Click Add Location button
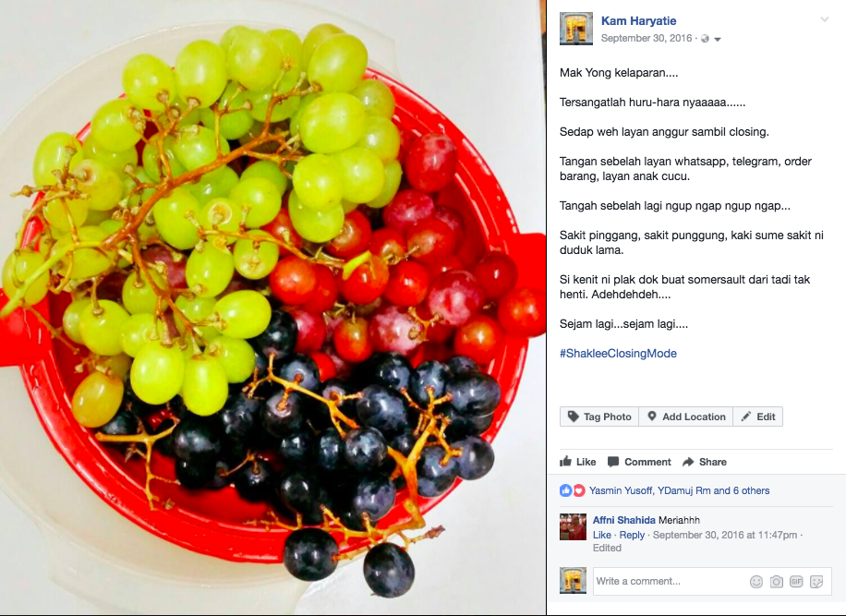This screenshot has height=616, width=846. click(x=685, y=417)
